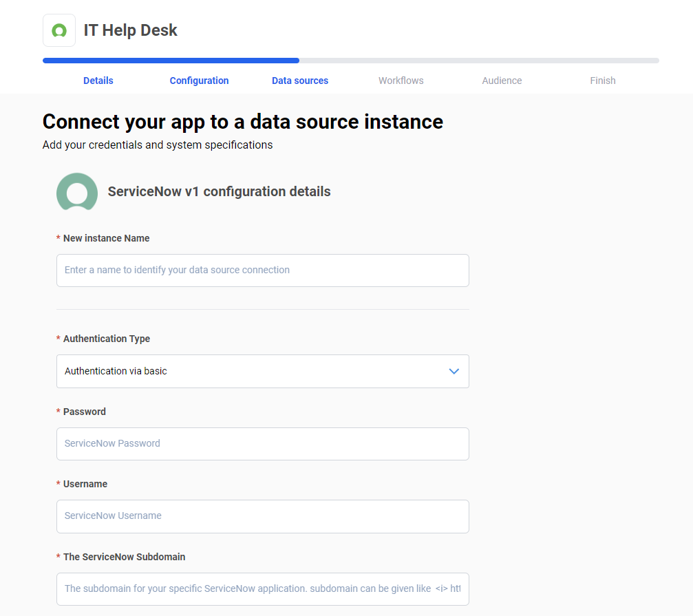Click the 'Authentication Type' label
This screenshot has height=616, width=693.
pyautogui.click(x=107, y=339)
